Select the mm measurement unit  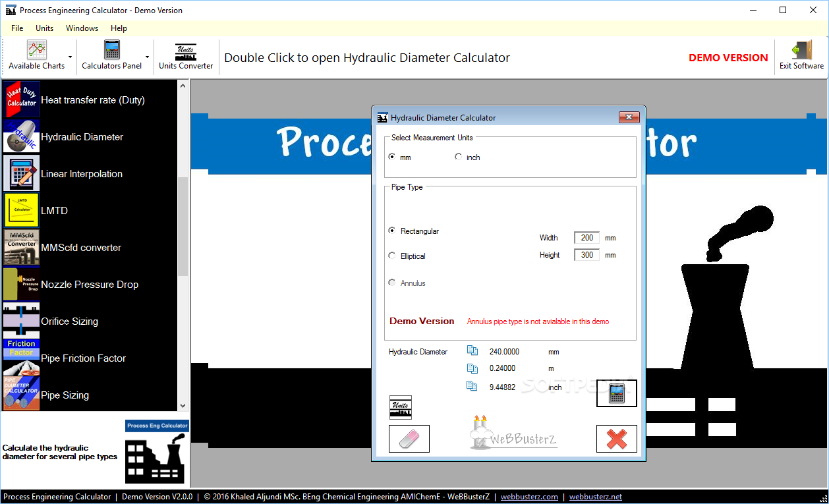point(392,157)
